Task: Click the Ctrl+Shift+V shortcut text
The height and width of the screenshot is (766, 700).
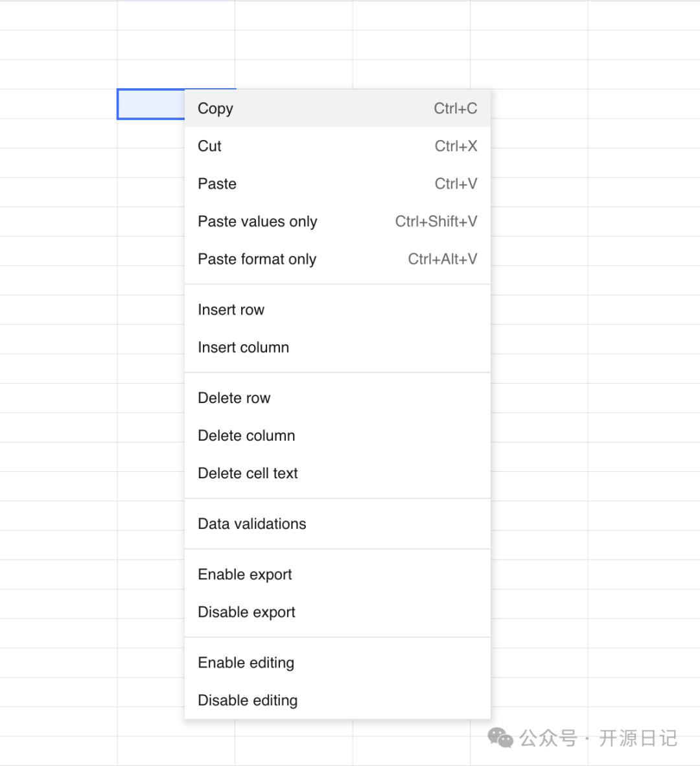Action: tap(436, 222)
